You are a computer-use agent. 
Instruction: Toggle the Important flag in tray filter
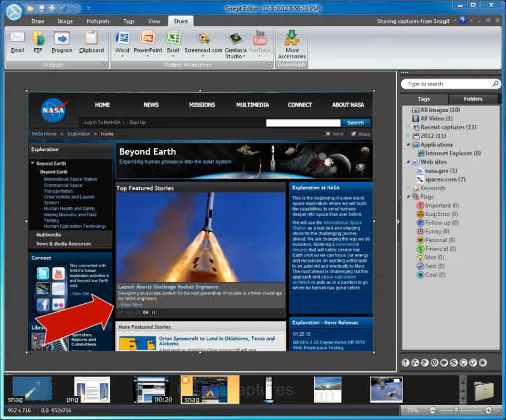(405, 363)
